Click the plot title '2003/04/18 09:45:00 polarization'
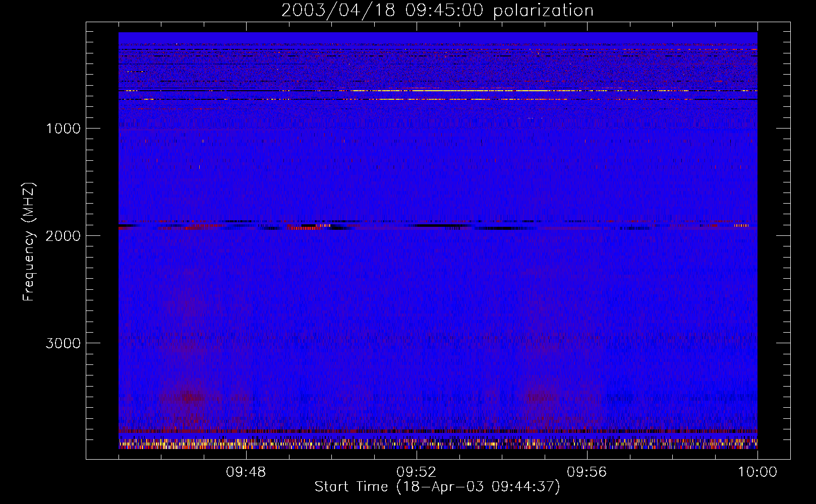The width and height of the screenshot is (816, 504). tap(437, 11)
